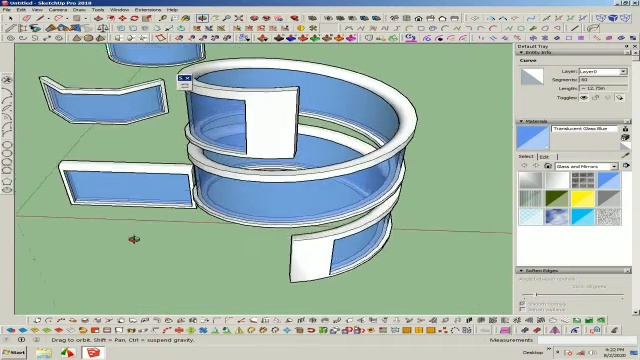Toggle the Hidden eye icon in Entity Info
The width and height of the screenshot is (640, 360).
tap(584, 98)
